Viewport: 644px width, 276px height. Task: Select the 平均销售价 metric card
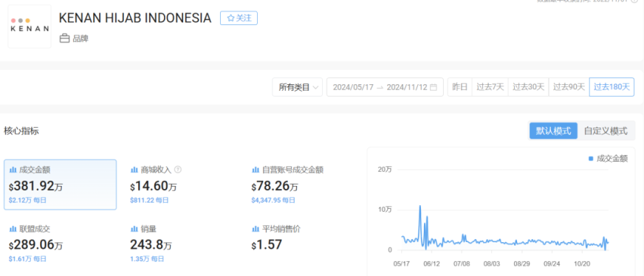coord(303,244)
